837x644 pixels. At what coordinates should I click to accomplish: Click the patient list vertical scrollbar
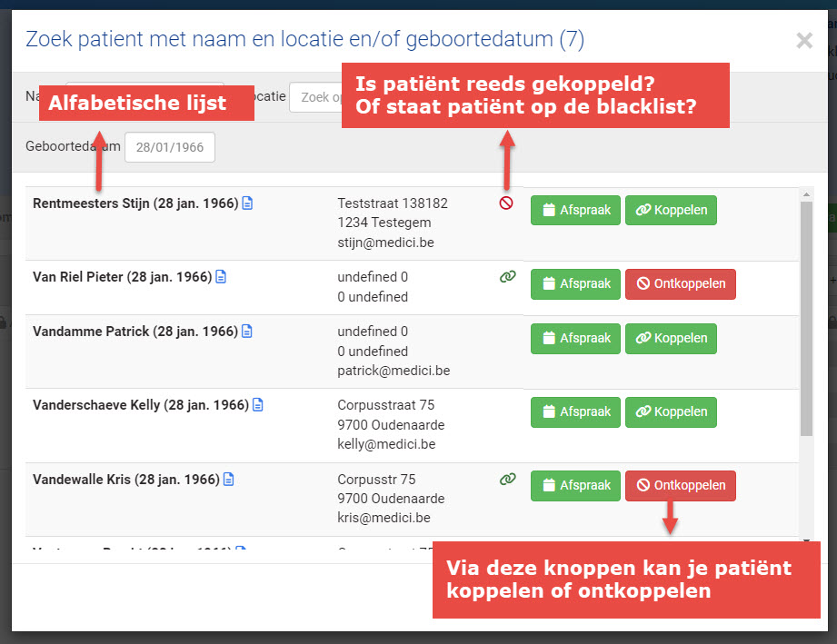point(806,318)
